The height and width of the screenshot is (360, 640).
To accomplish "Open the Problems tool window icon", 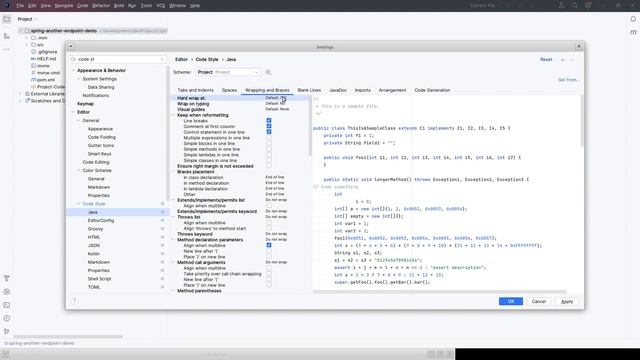I will pyautogui.click(x=7, y=318).
